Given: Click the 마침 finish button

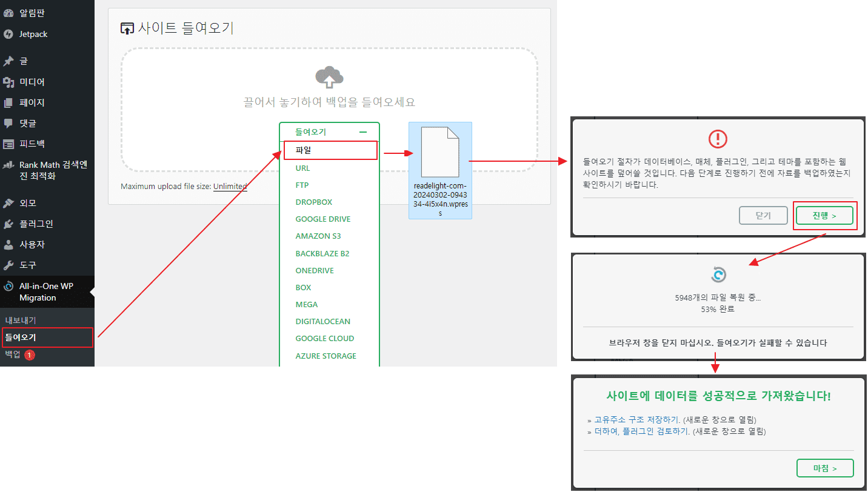Looking at the screenshot, I should pyautogui.click(x=824, y=468).
